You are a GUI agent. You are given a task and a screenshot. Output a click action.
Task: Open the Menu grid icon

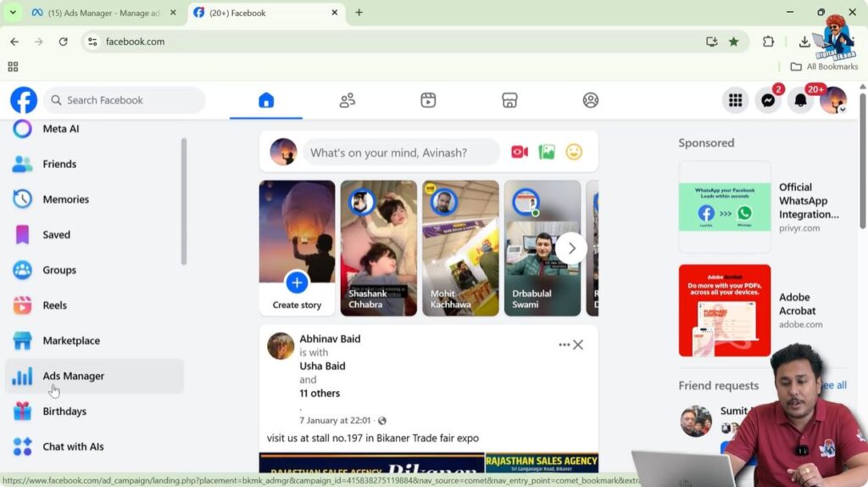click(x=735, y=100)
